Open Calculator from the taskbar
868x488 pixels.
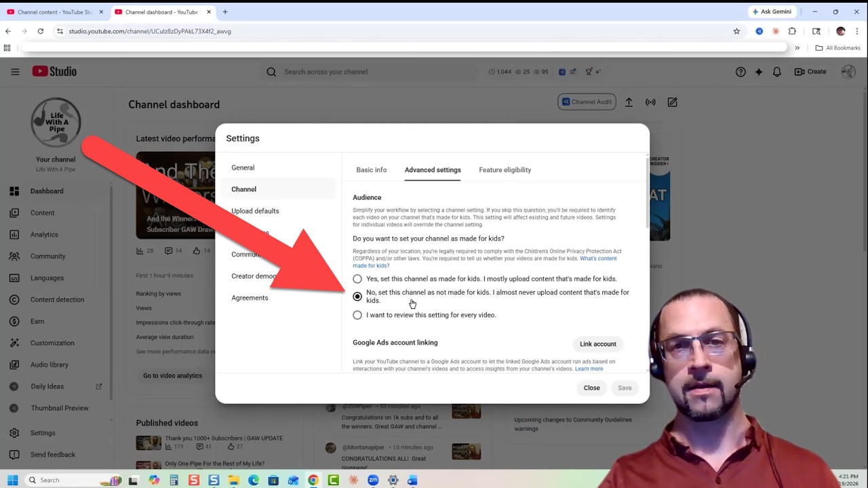[174, 481]
